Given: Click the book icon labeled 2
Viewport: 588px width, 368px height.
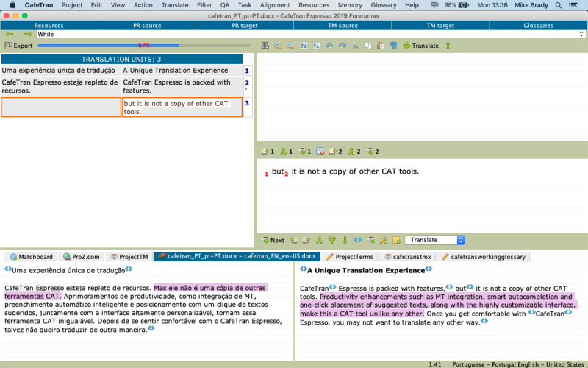Looking at the screenshot, I should 336,152.
